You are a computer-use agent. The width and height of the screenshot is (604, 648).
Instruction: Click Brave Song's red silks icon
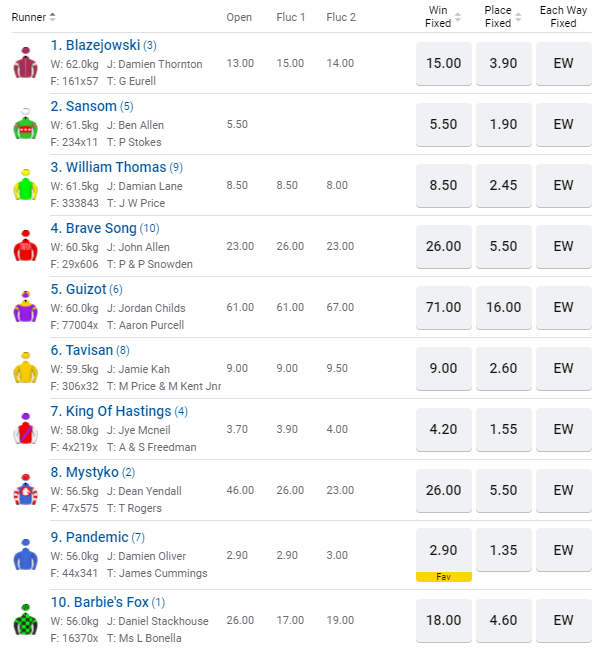click(x=25, y=246)
